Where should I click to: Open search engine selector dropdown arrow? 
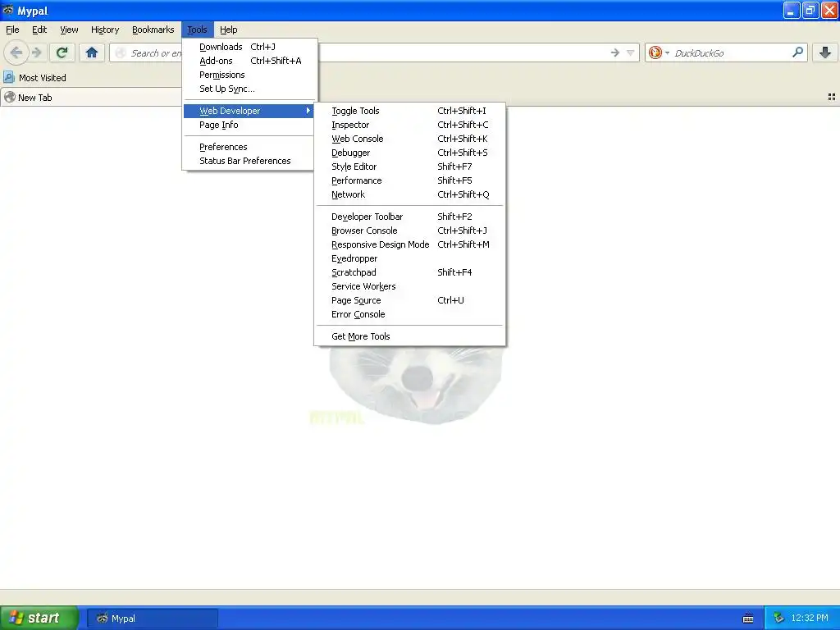(x=667, y=53)
